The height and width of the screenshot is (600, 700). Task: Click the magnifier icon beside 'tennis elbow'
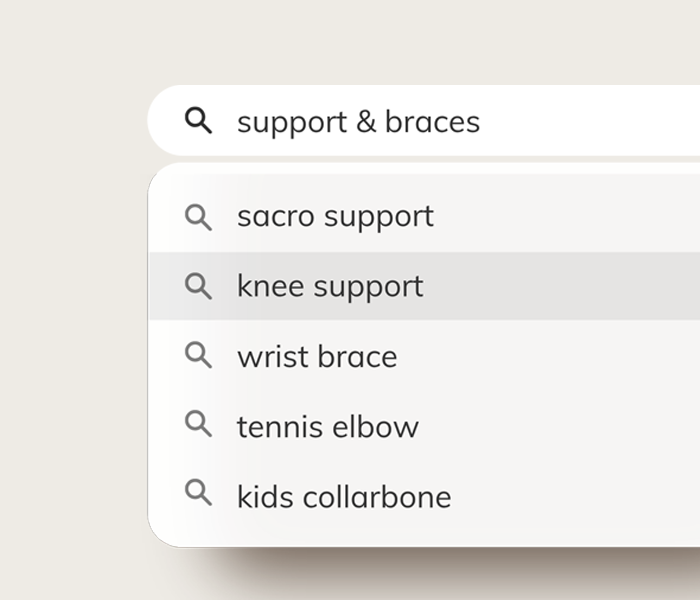click(198, 424)
